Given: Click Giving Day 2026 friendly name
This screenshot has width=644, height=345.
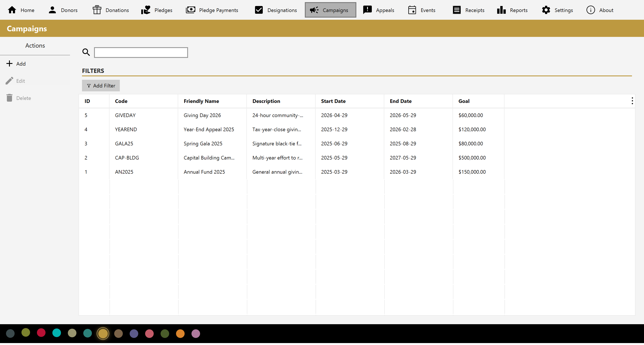Looking at the screenshot, I should coord(202,115).
